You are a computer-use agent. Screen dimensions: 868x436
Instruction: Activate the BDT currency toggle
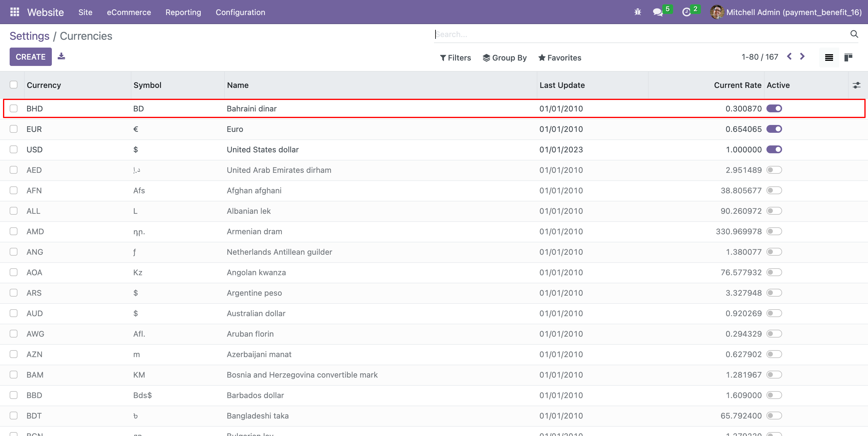click(774, 416)
